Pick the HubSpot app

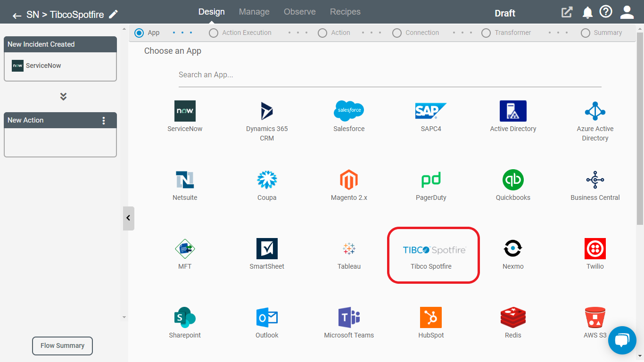pos(431,317)
